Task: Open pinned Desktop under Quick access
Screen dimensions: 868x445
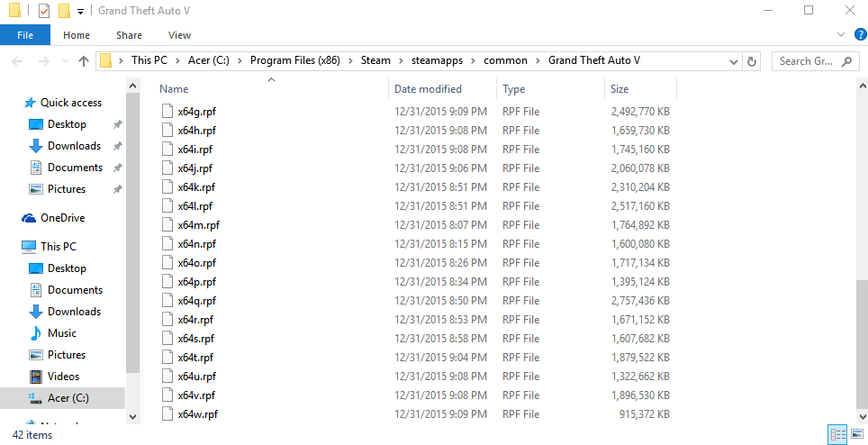Action: [67, 124]
